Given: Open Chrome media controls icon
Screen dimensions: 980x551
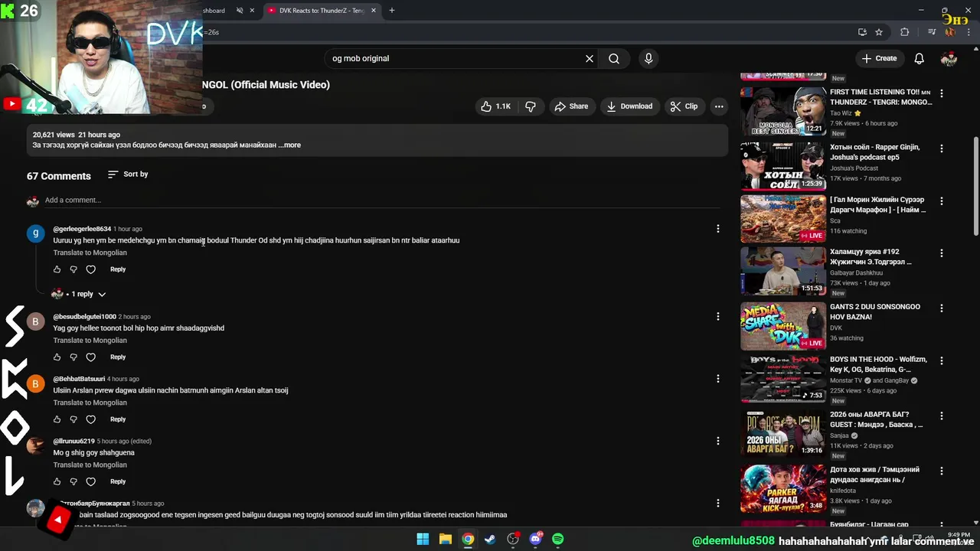Looking at the screenshot, I should pos(932,32).
